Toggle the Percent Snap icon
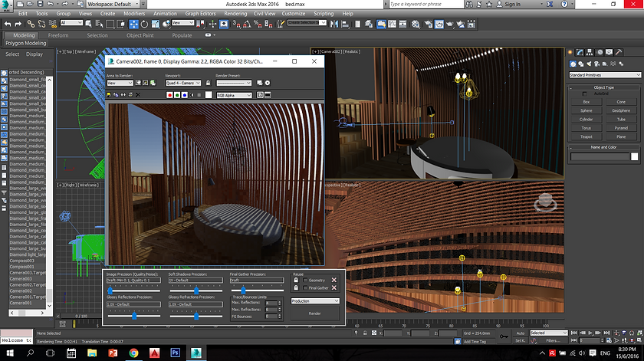This screenshot has width=644, height=361. [258, 25]
